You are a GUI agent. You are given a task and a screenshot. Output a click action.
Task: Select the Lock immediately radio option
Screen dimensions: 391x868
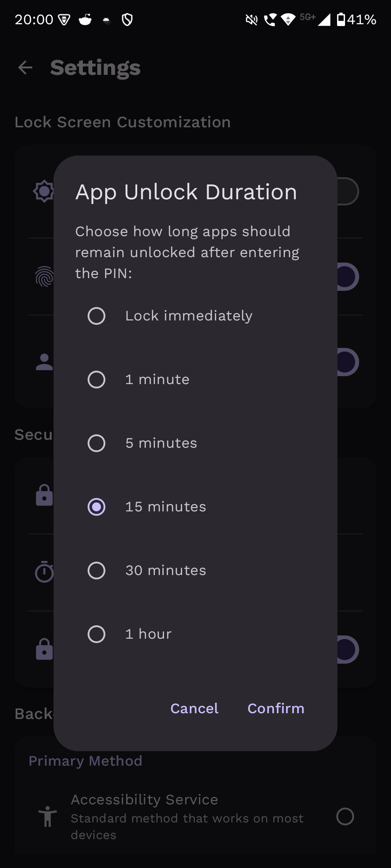pyautogui.click(x=97, y=316)
